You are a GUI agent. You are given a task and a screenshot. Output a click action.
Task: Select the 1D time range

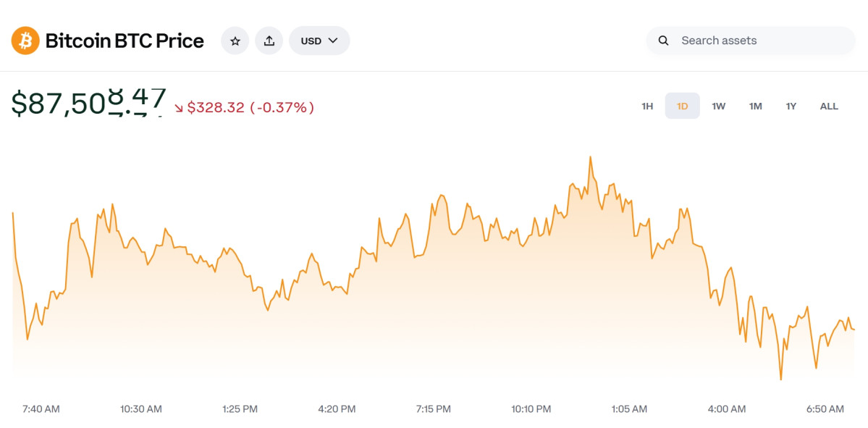pos(682,106)
